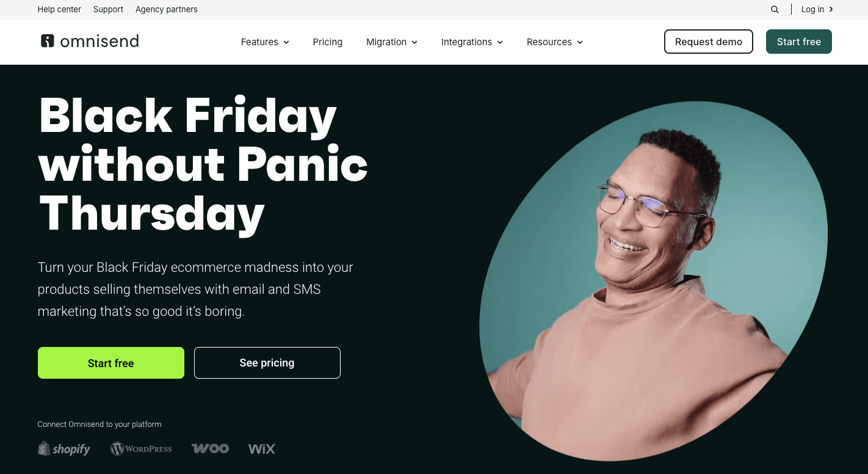Expand the Migration dropdown menu

pos(392,42)
